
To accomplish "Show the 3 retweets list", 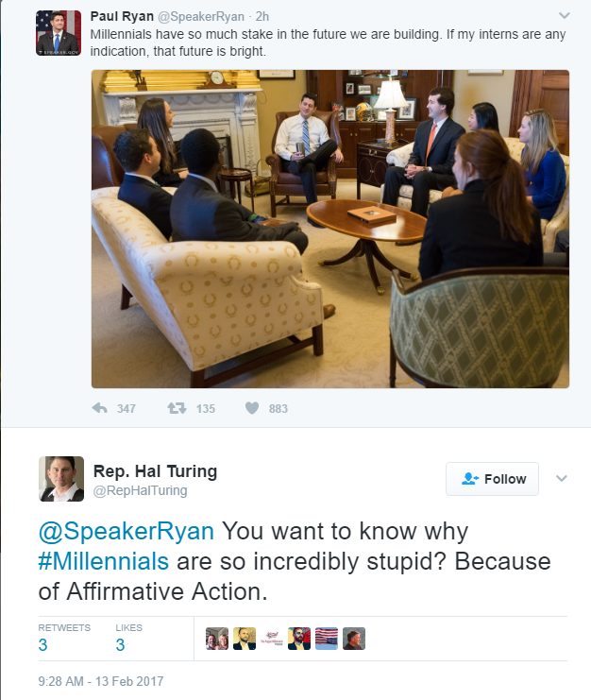I will [x=64, y=638].
